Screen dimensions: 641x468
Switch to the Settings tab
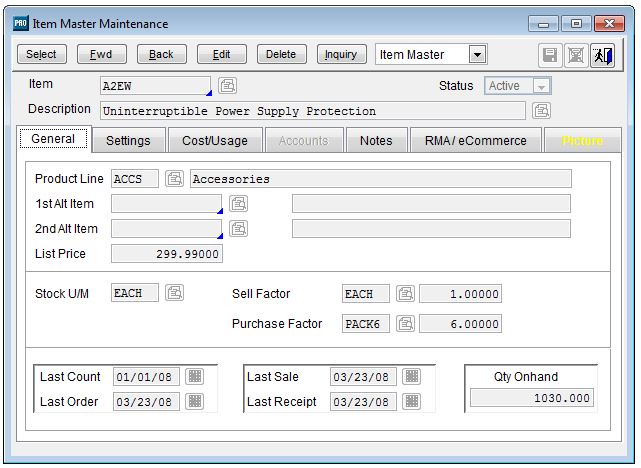point(128,141)
